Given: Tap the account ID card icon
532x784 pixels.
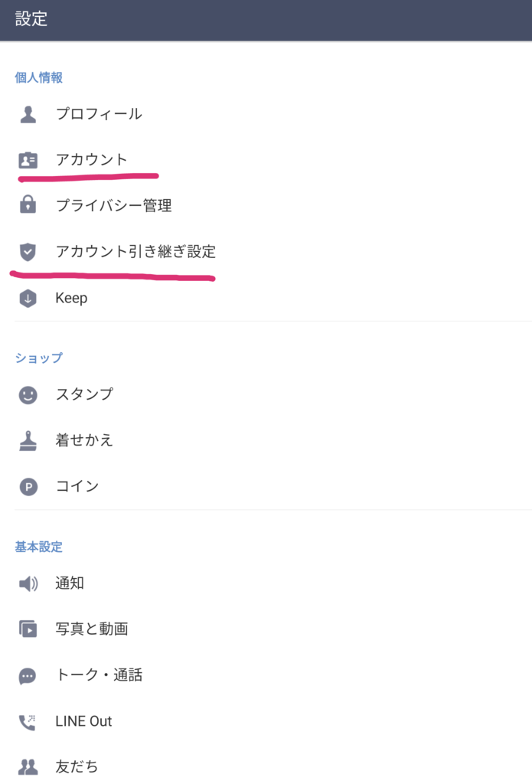Looking at the screenshot, I should coord(28,161).
